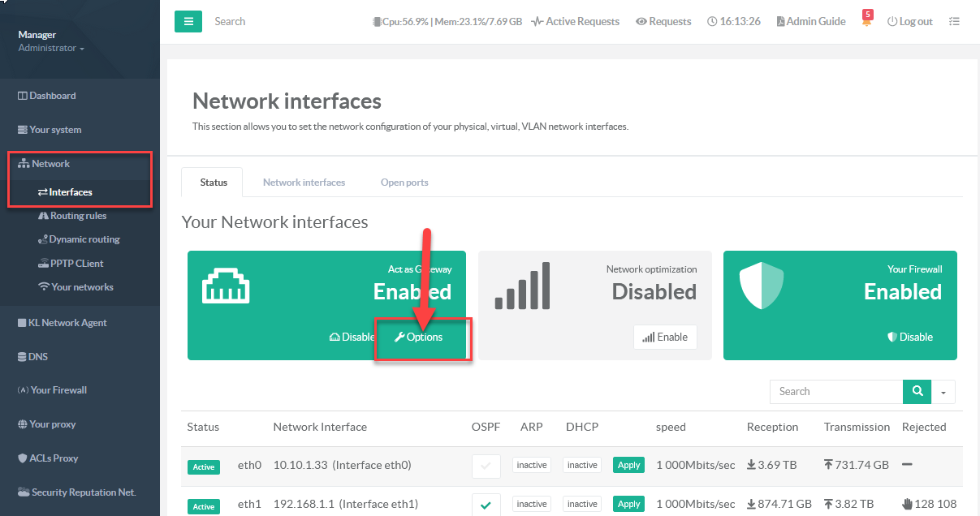
Task: Switch to the Open ports tab
Action: pos(404,183)
